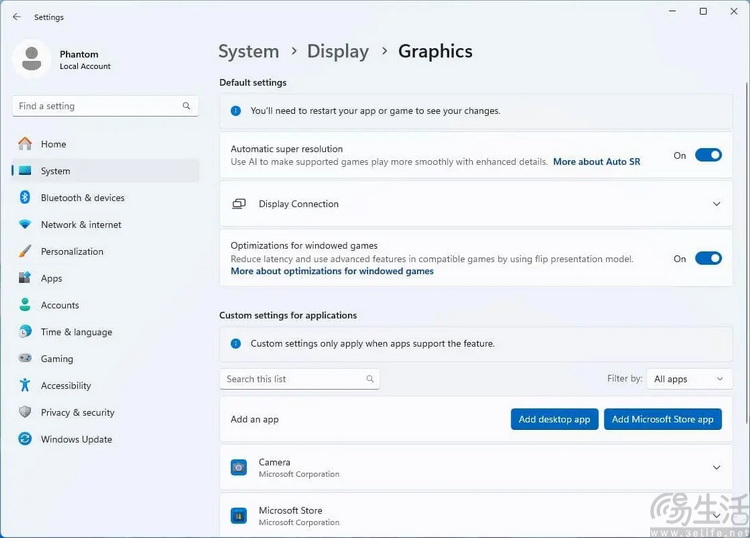Open Home in the sidebar

click(105, 144)
